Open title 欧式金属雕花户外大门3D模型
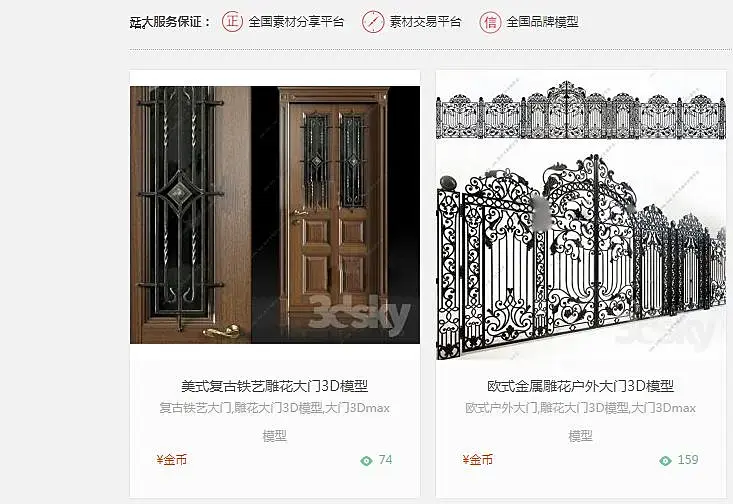The image size is (733, 504). [581, 386]
